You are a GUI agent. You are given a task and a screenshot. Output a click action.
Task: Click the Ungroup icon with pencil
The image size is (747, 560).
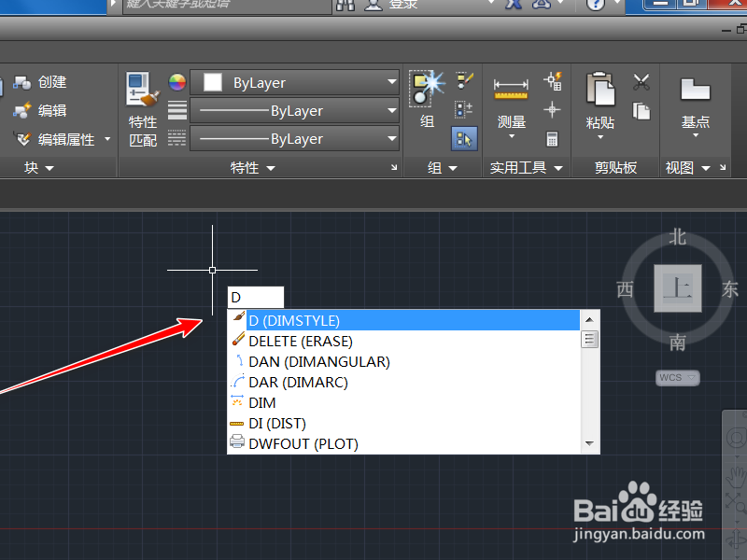click(x=464, y=81)
